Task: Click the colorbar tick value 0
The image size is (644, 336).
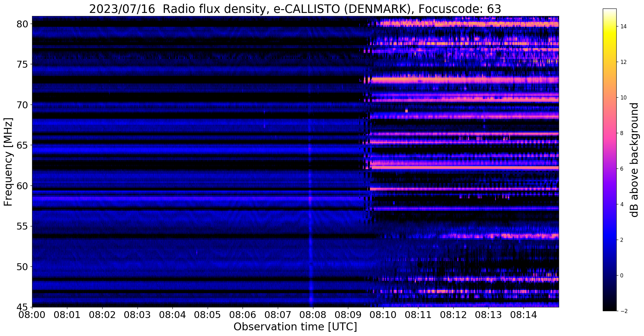Action: (x=621, y=276)
